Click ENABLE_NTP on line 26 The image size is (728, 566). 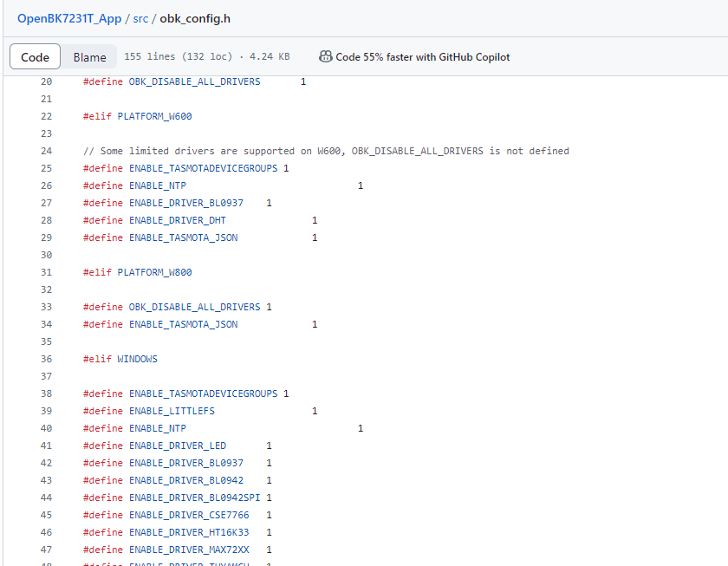[x=158, y=185]
